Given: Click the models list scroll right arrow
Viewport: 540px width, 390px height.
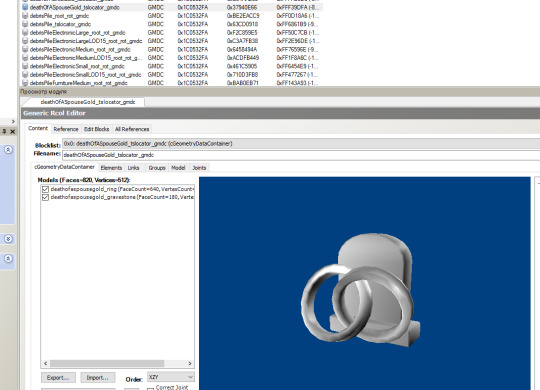Looking at the screenshot, I should click(190, 363).
